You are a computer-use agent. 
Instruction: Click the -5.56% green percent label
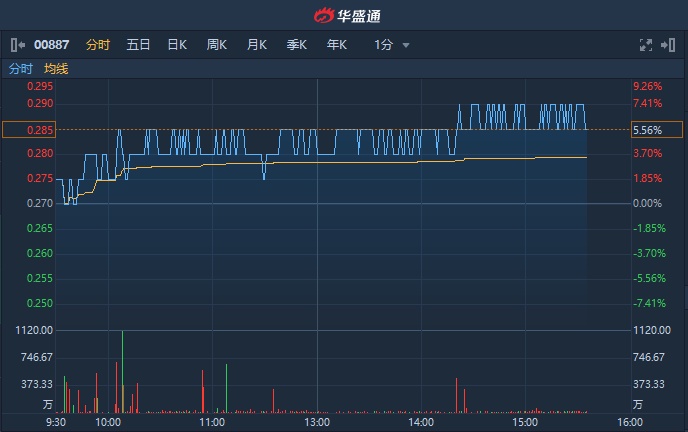(x=649, y=278)
